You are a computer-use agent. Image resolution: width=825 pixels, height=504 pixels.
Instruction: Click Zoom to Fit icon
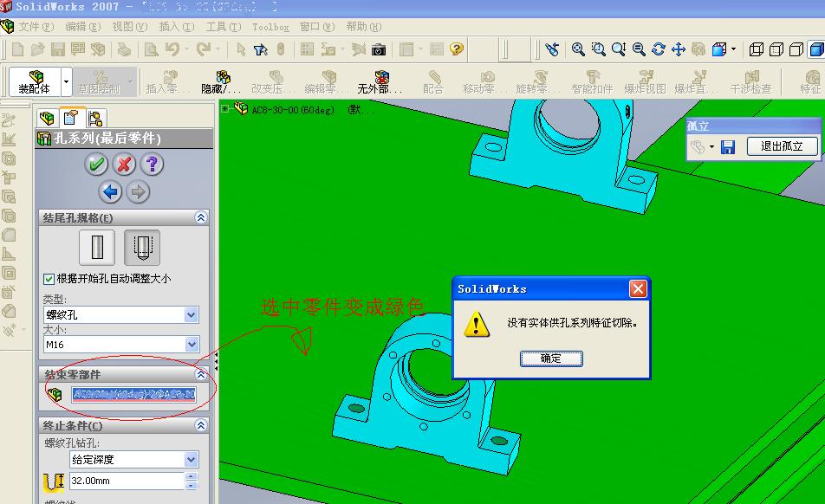coord(578,49)
